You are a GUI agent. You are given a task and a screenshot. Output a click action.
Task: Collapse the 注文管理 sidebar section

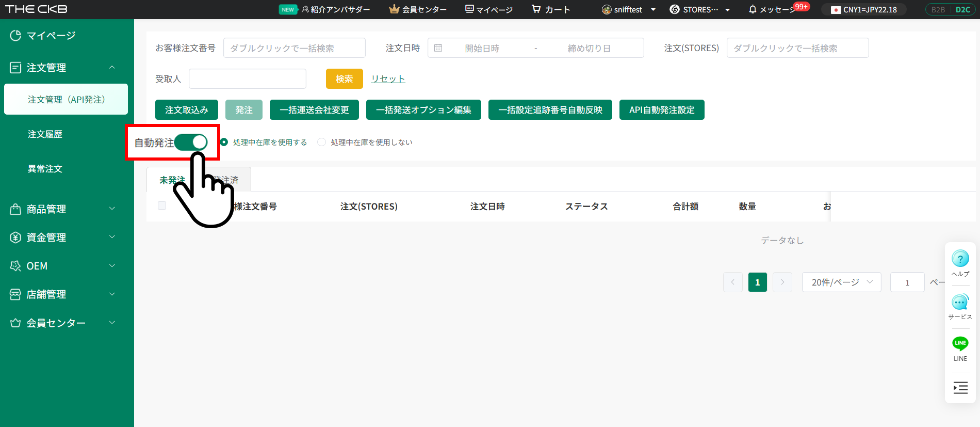tap(112, 67)
